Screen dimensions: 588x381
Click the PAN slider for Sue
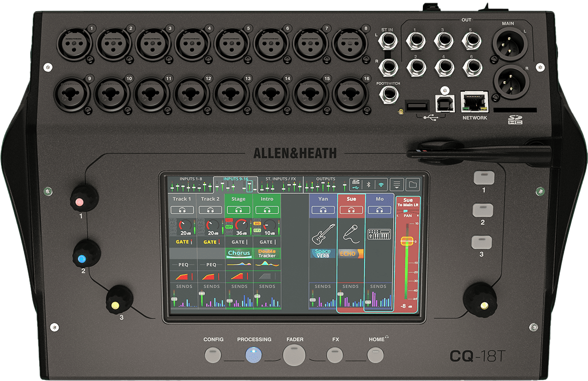(408, 212)
